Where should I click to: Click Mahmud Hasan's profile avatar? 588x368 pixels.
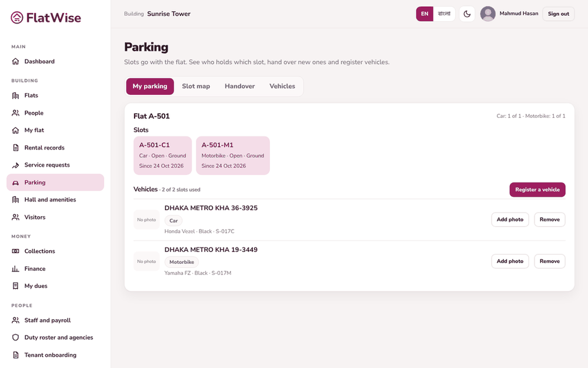click(488, 14)
